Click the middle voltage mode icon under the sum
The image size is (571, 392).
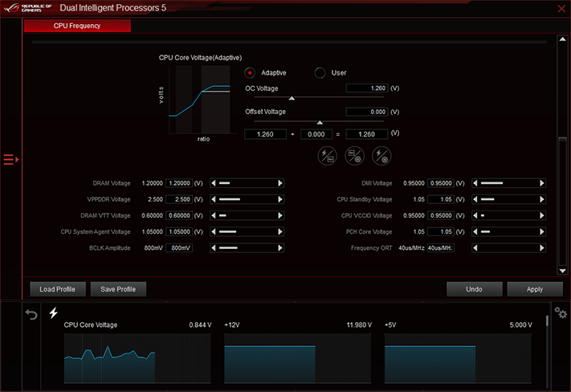coord(354,156)
